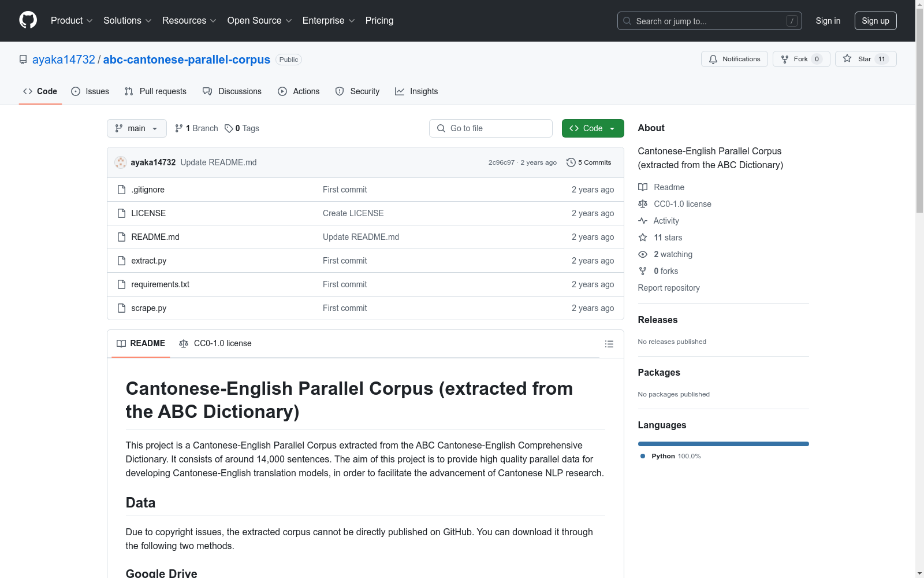Open the green Code dropdown

pyautogui.click(x=593, y=128)
